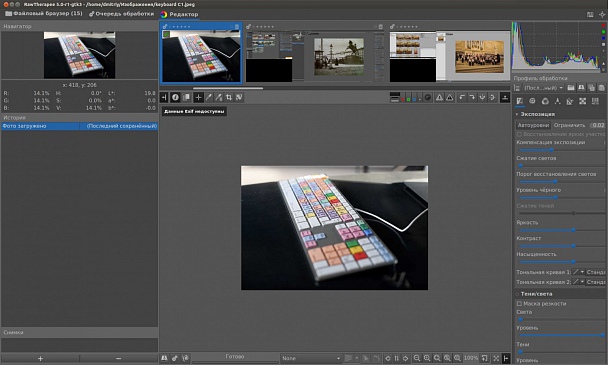The image size is (608, 365).
Task: Open 'Тональная кривая 2' mode dropdown 'Станда'
Action: [x=596, y=282]
